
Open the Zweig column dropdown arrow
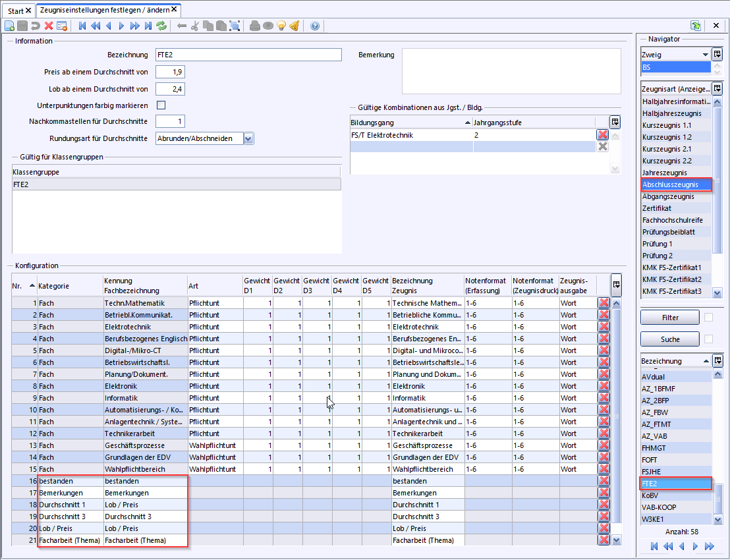pos(706,55)
